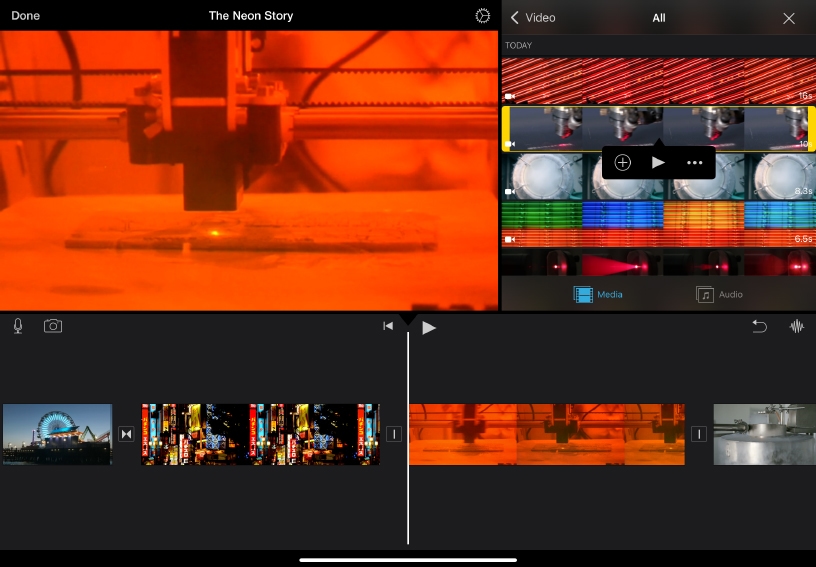The image size is (816, 567).
Task: Open more options ellipsis in clip popup
Action: pos(695,163)
